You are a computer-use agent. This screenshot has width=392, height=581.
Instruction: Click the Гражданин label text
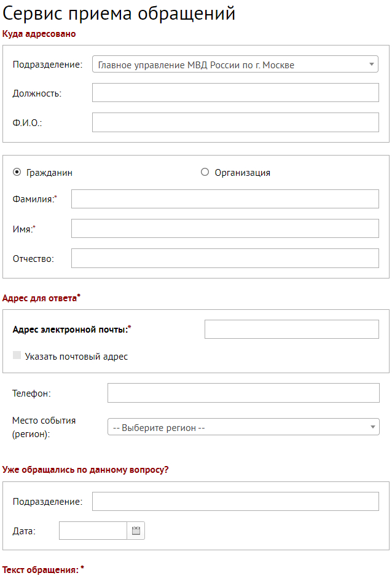[x=49, y=173]
